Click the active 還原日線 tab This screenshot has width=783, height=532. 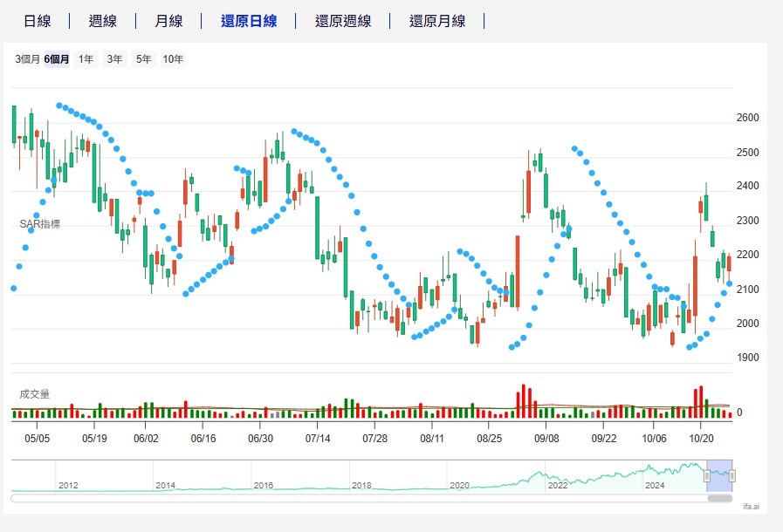249,21
